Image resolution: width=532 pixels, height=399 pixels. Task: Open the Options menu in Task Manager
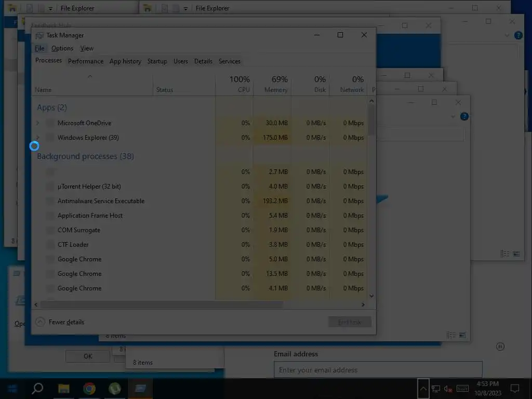pos(62,48)
